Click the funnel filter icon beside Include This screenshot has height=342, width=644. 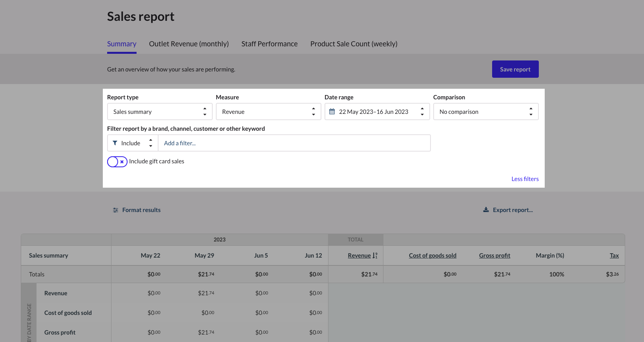tap(115, 143)
